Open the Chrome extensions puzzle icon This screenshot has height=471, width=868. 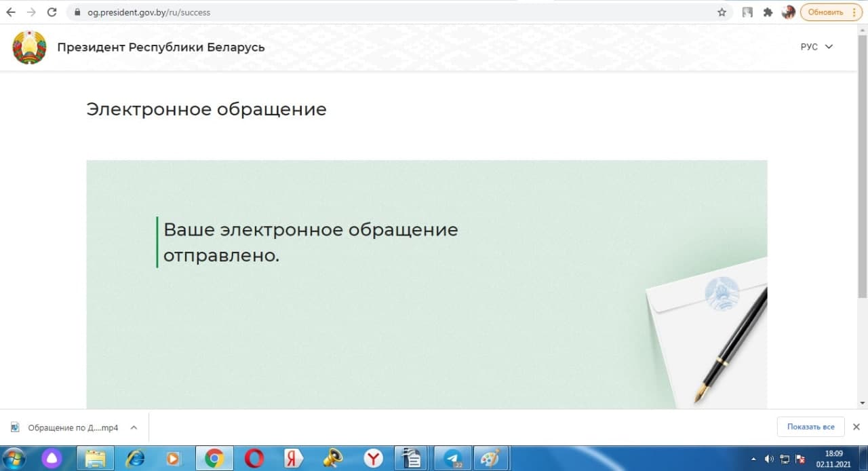coord(768,12)
